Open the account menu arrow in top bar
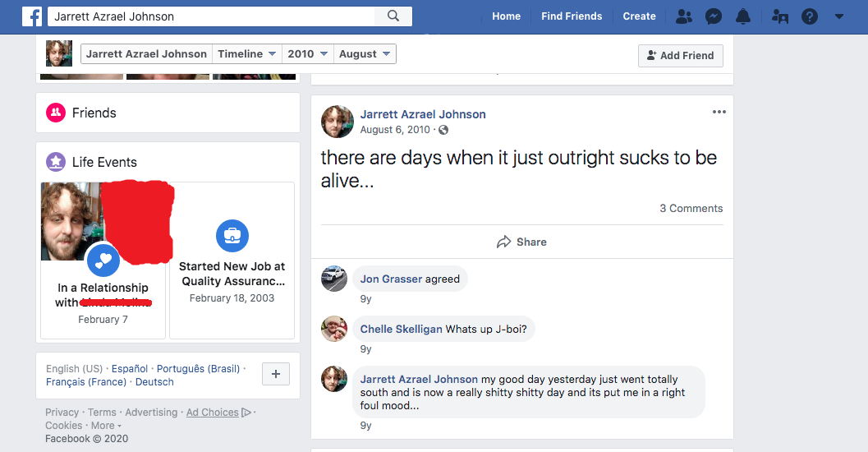Image resolution: width=868 pixels, height=452 pixels. tap(839, 16)
